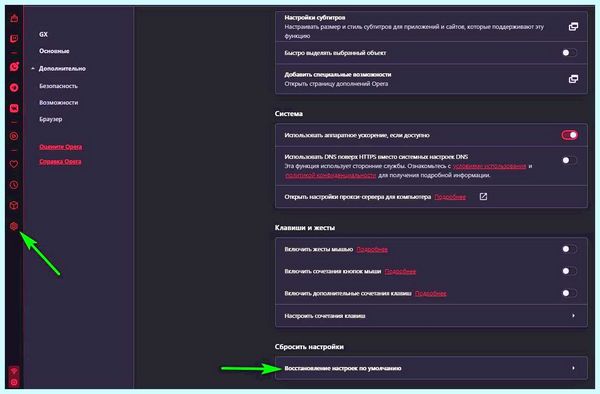Open subtitle settings external window icon

point(573,27)
